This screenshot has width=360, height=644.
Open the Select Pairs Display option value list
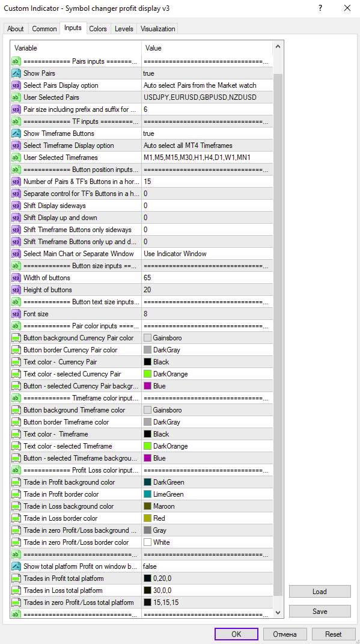pyautogui.click(x=207, y=85)
